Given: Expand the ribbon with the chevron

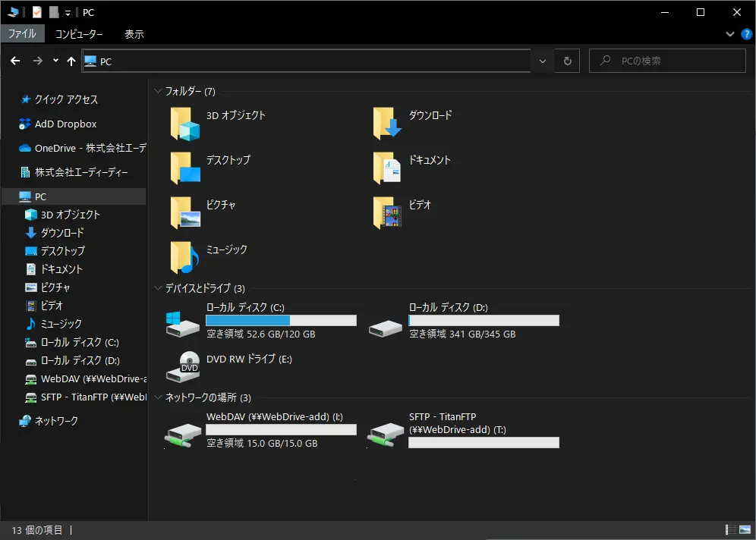Looking at the screenshot, I should click(729, 34).
